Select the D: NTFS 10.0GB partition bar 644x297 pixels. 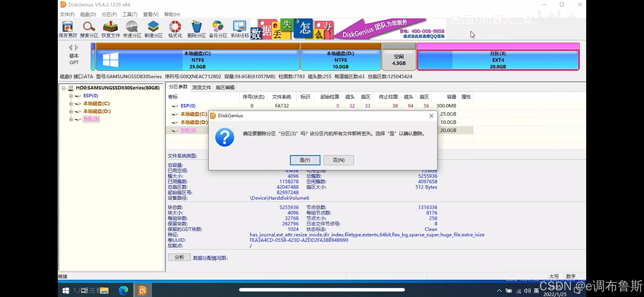pos(340,57)
